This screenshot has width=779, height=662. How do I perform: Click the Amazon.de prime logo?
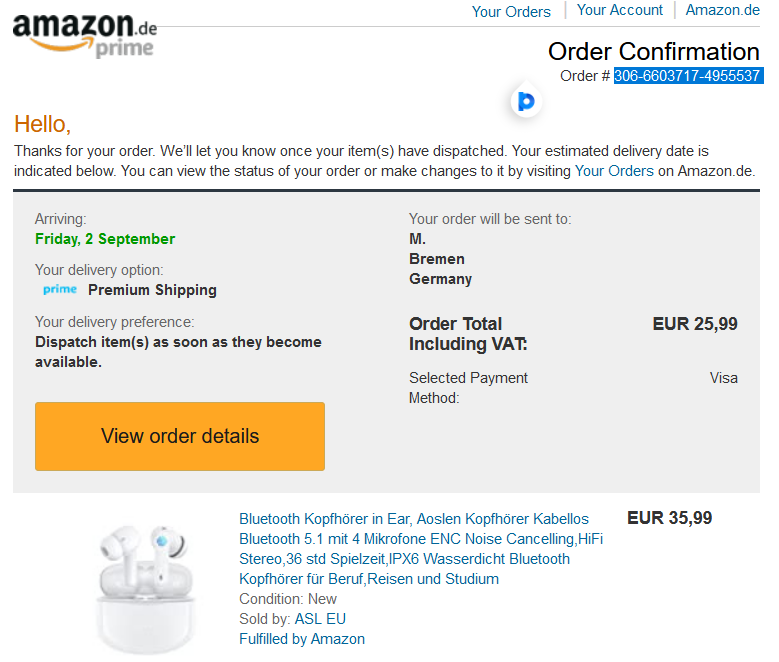(84, 35)
